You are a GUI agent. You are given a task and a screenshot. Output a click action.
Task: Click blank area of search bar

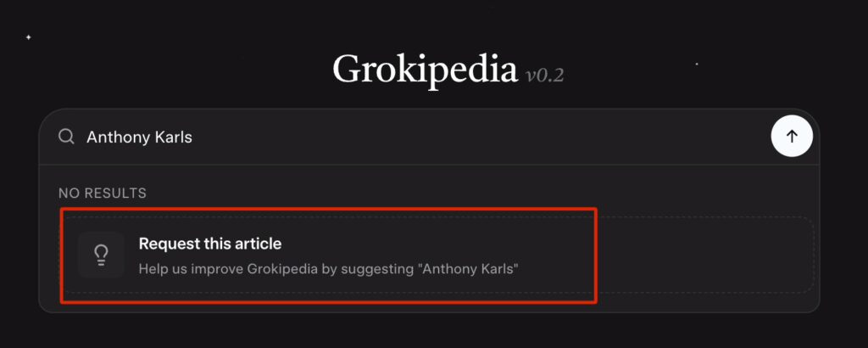point(509,137)
